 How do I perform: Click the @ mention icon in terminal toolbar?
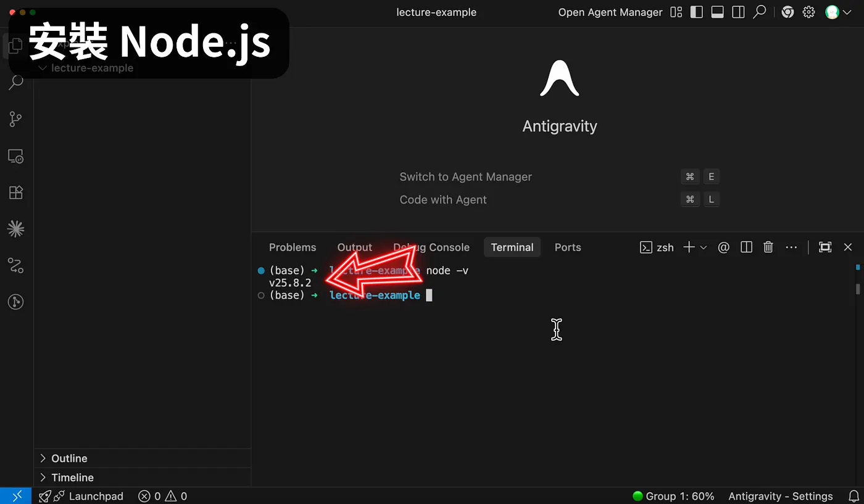pos(724,247)
